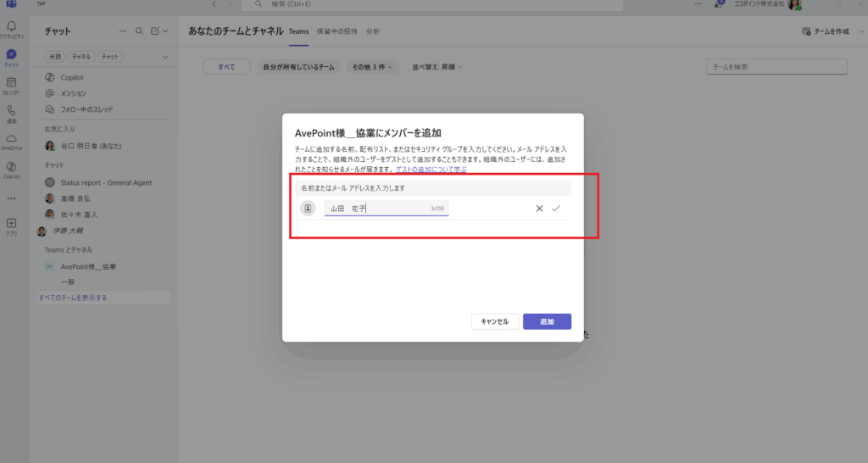Toggle the 未読 (unread) chat filter
The width and height of the screenshot is (868, 463).
click(55, 57)
